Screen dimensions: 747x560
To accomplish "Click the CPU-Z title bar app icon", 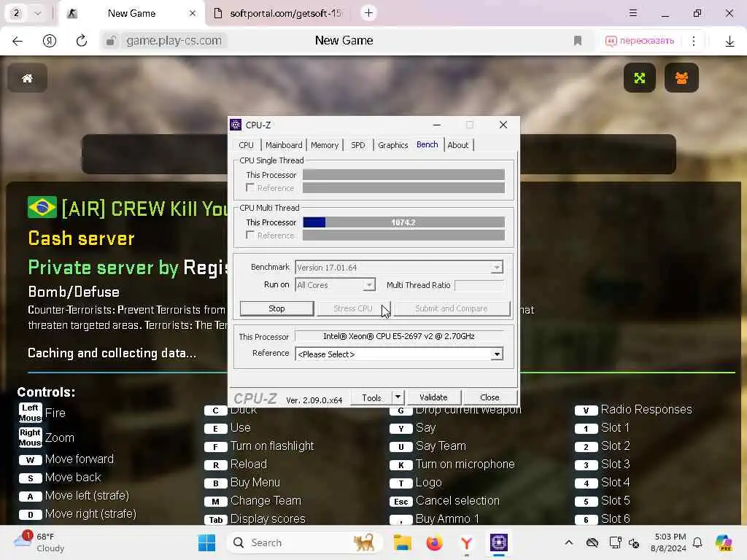I will pos(236,125).
